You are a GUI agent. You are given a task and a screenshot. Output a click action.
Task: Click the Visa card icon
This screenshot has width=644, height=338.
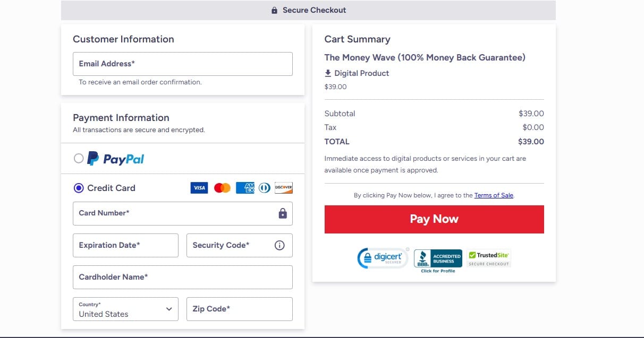click(199, 187)
